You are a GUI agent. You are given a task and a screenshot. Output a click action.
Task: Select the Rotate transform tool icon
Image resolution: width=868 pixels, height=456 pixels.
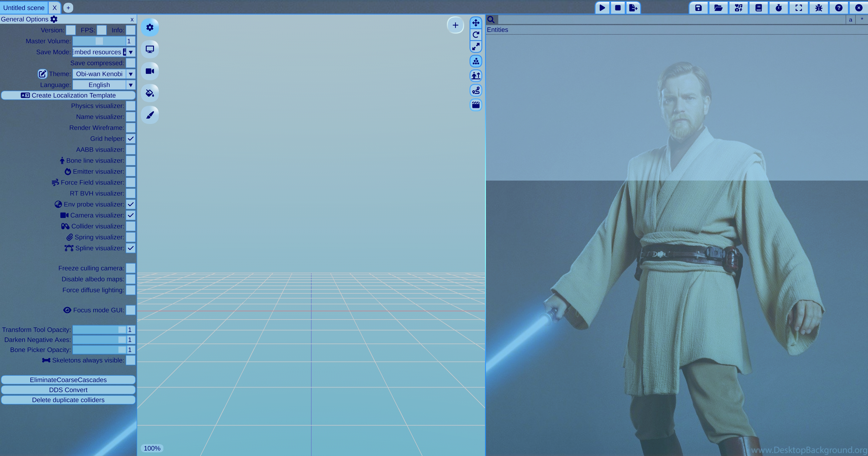point(476,34)
